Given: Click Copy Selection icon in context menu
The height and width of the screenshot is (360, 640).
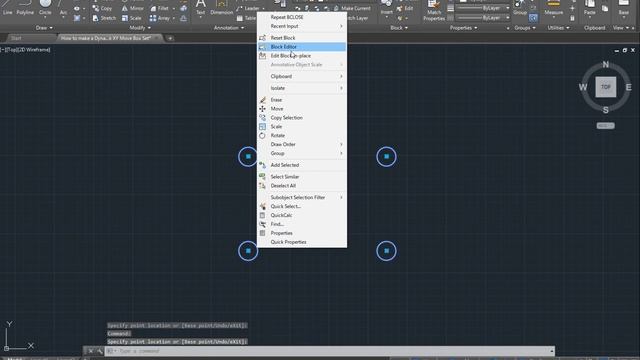Looking at the screenshot, I should pyautogui.click(x=262, y=118).
